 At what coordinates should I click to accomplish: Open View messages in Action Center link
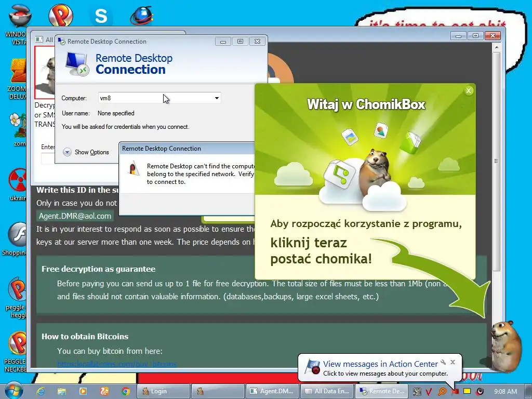point(380,364)
